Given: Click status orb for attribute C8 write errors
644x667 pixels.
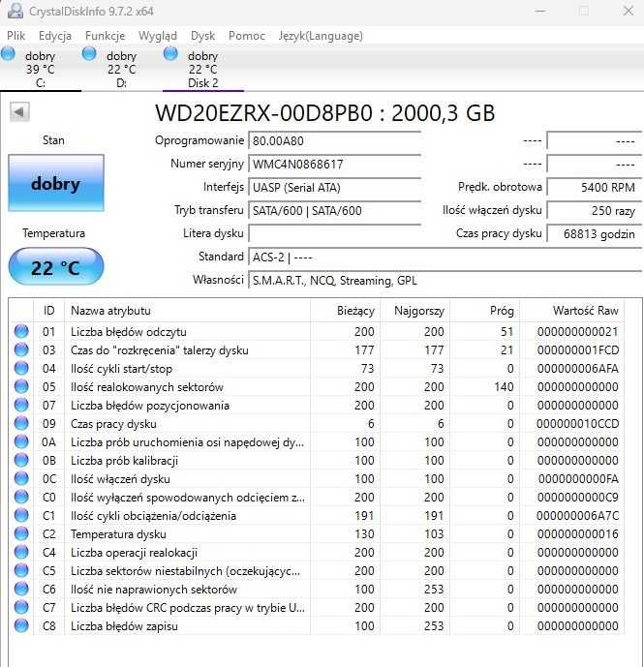Looking at the screenshot, I should (21, 625).
